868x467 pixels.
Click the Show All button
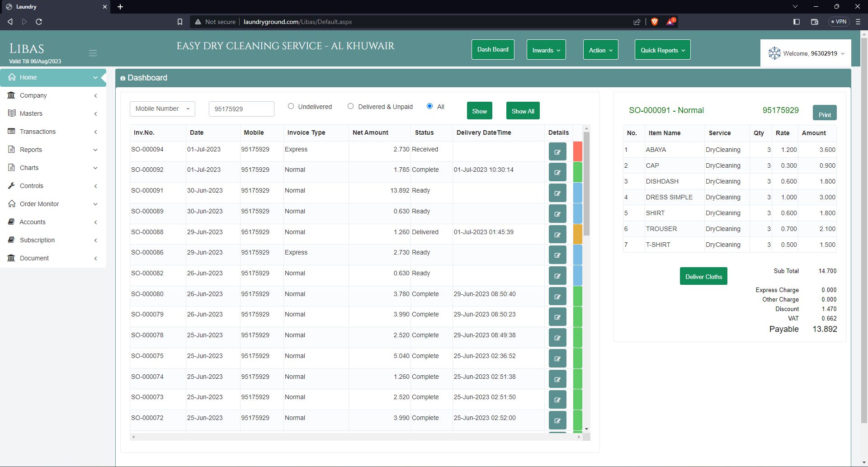[x=523, y=111]
